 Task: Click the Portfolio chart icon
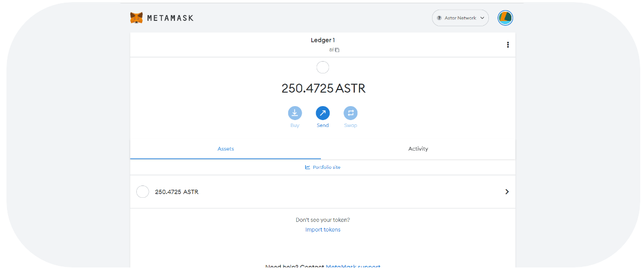(x=308, y=167)
